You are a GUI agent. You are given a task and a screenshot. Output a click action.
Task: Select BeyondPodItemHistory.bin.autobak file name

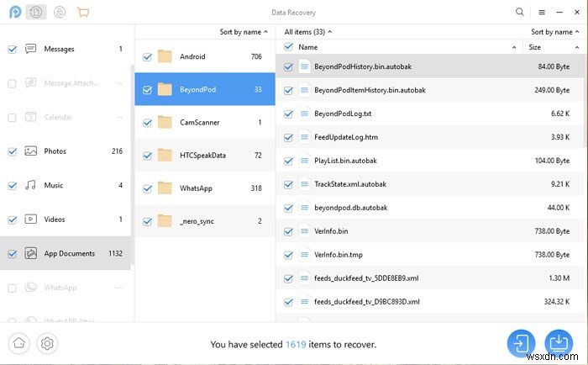(370, 90)
